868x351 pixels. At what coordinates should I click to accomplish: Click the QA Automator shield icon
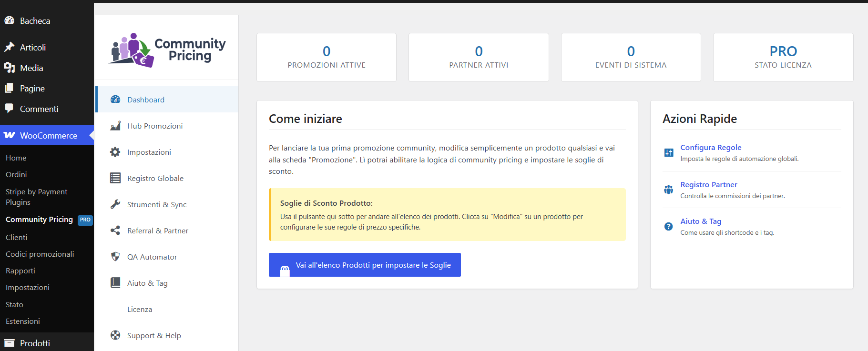click(115, 257)
